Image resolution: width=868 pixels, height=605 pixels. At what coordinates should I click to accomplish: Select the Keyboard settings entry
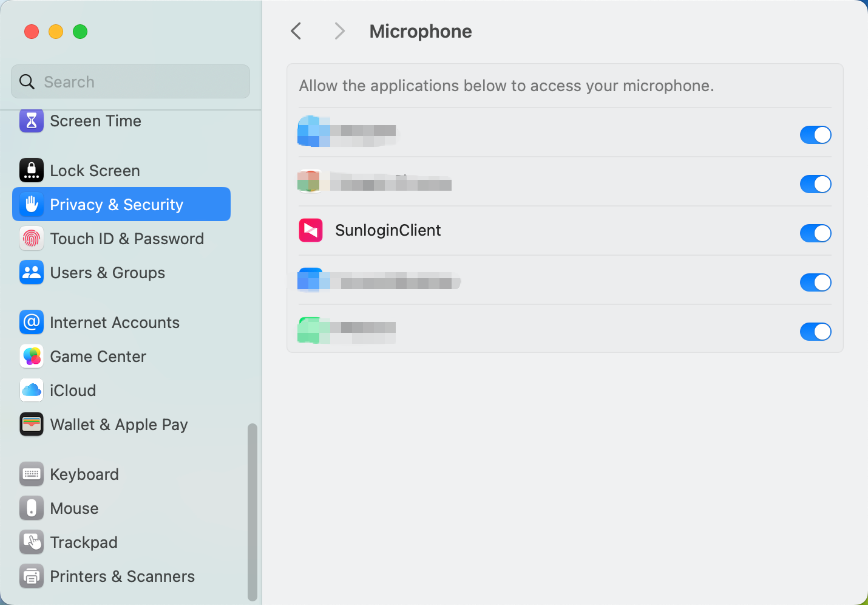coord(84,474)
